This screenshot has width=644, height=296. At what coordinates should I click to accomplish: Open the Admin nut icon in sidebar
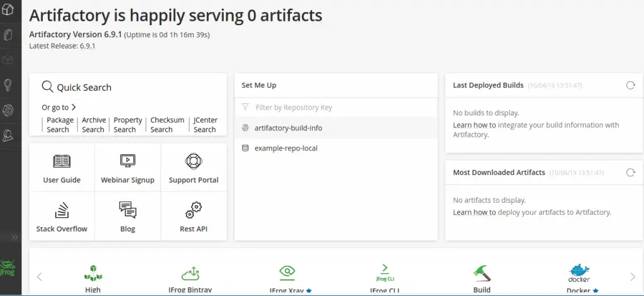coord(8,110)
